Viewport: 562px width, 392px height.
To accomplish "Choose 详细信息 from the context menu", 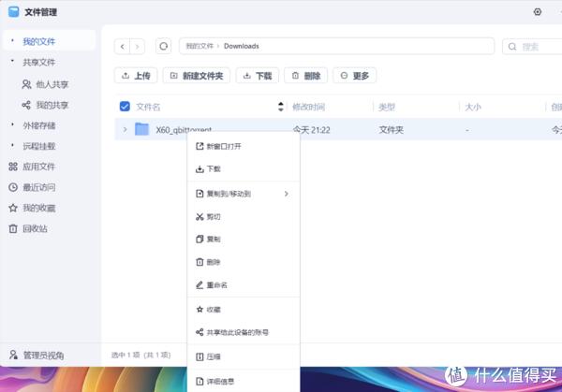I will pos(244,382).
